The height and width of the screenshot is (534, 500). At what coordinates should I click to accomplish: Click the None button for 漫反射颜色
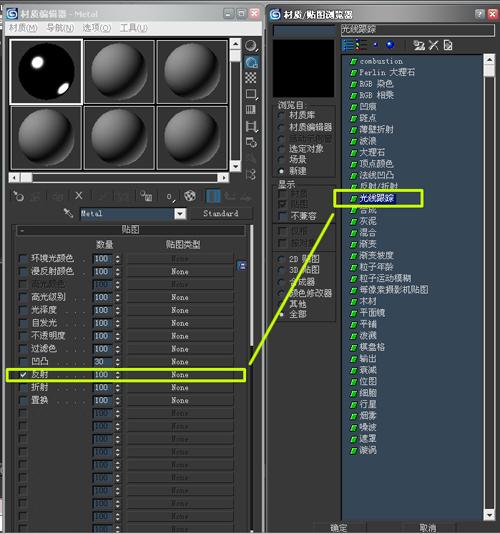coord(180,272)
